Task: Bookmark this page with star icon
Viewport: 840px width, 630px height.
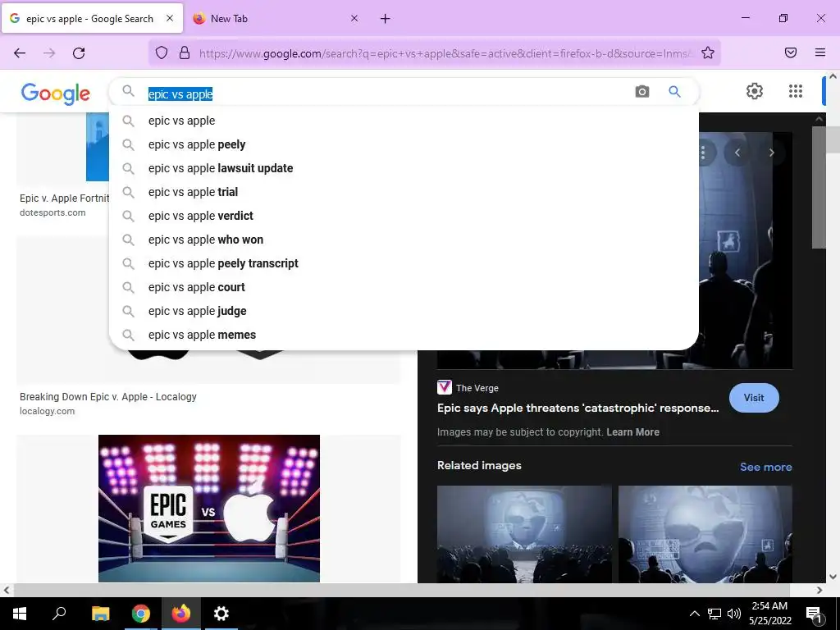Action: (x=708, y=52)
